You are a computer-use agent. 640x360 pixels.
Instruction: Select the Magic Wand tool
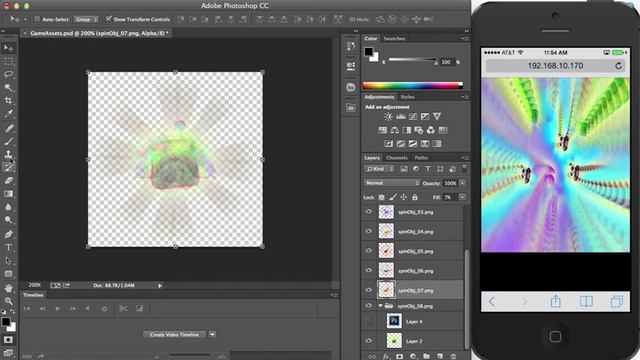pos(8,87)
